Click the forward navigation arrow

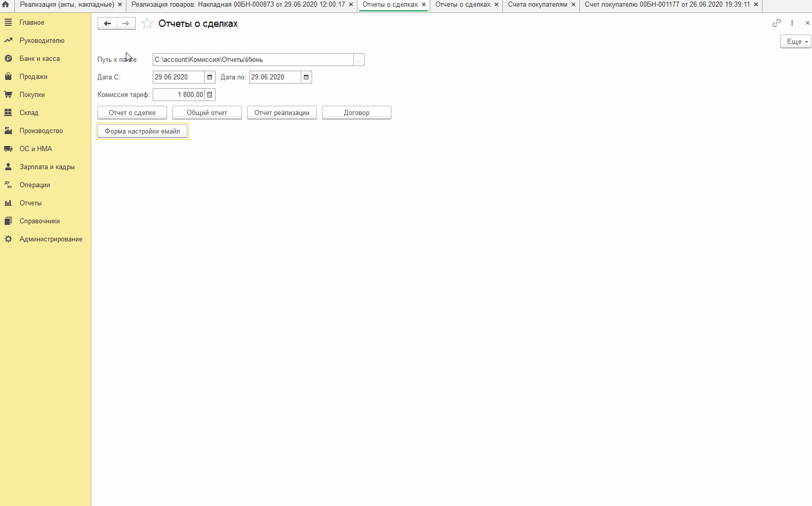(126, 24)
